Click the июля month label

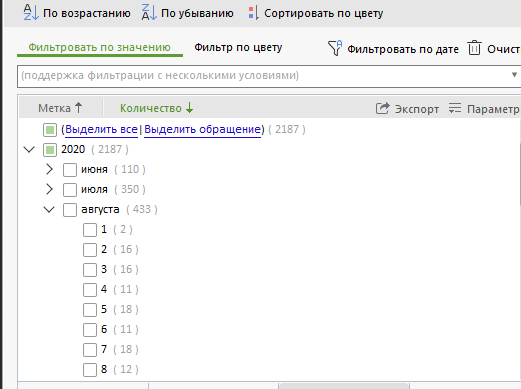(x=94, y=190)
